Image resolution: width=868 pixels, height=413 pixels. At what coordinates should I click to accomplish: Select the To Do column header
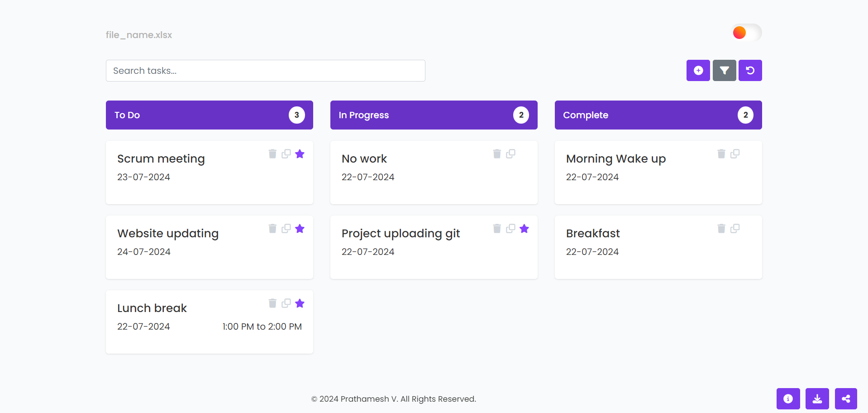pyautogui.click(x=209, y=115)
